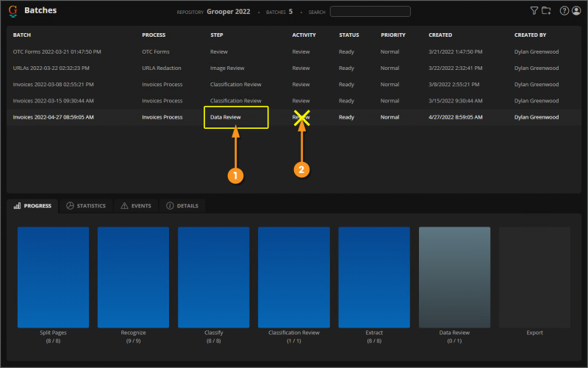Click the gray Data Review progress bar
588x368 pixels.
[x=454, y=277]
